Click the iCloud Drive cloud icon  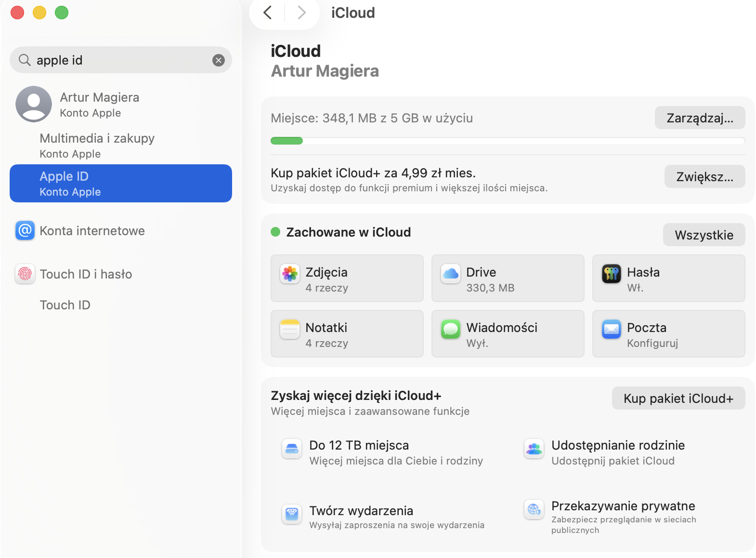(x=451, y=274)
